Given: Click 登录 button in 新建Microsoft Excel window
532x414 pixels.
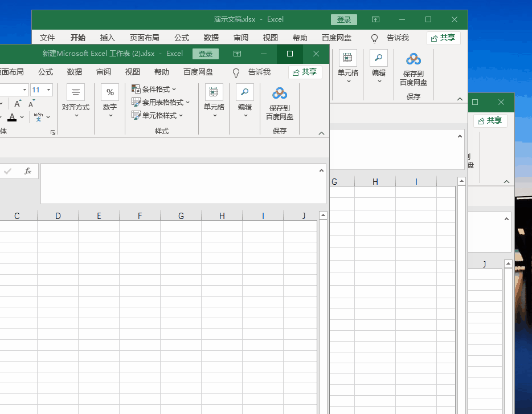Looking at the screenshot, I should click(x=206, y=54).
